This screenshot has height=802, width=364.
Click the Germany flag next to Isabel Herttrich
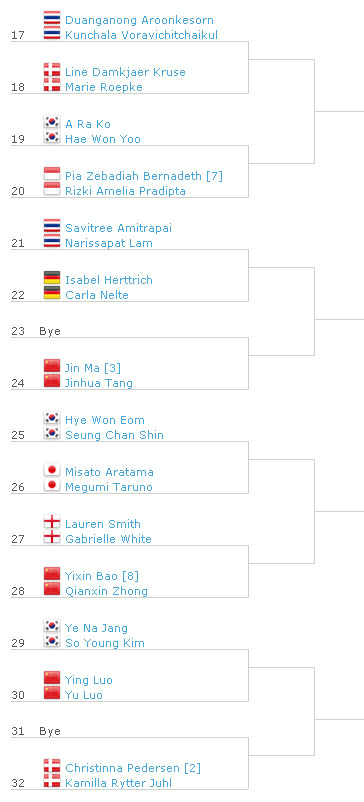tap(52, 278)
